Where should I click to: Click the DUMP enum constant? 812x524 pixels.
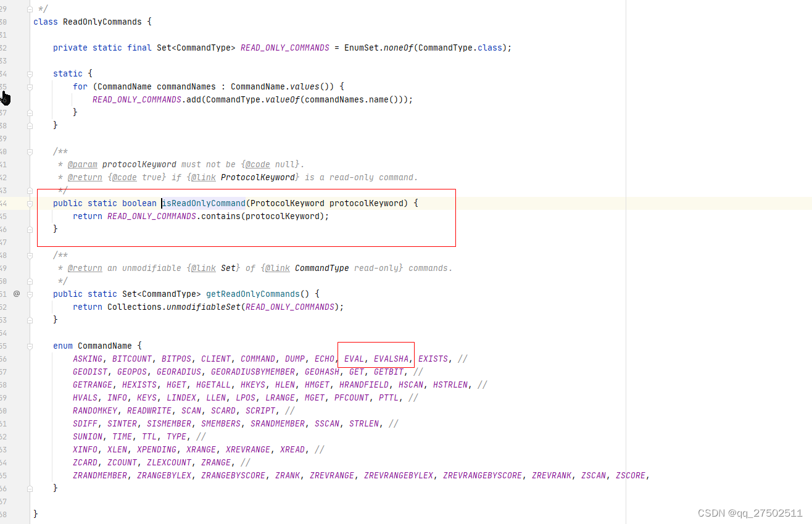pos(295,359)
